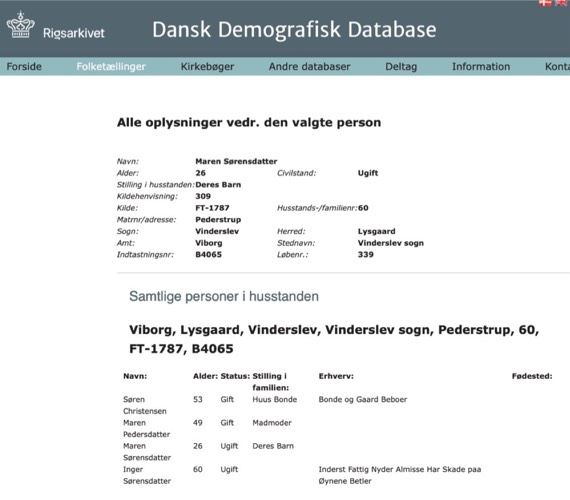
Task: Click the Løbenr value 339
Action: [x=366, y=255]
